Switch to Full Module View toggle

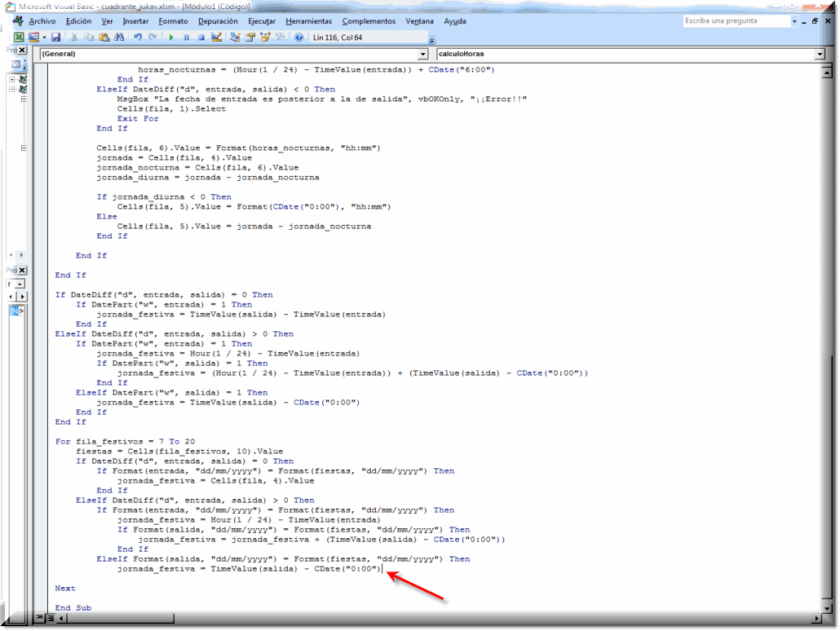50,619
